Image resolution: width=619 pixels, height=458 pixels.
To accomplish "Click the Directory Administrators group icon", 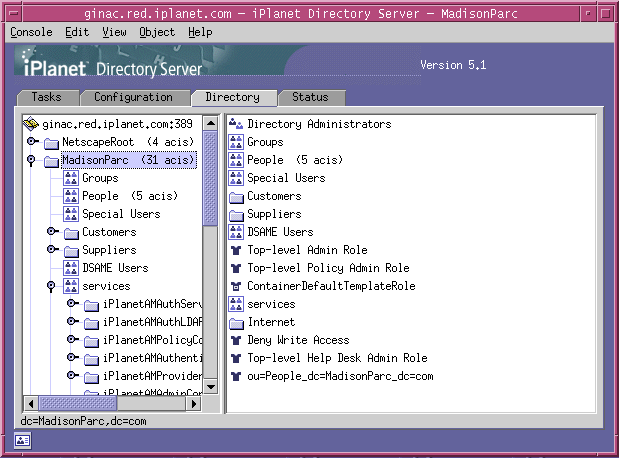I will 236,124.
